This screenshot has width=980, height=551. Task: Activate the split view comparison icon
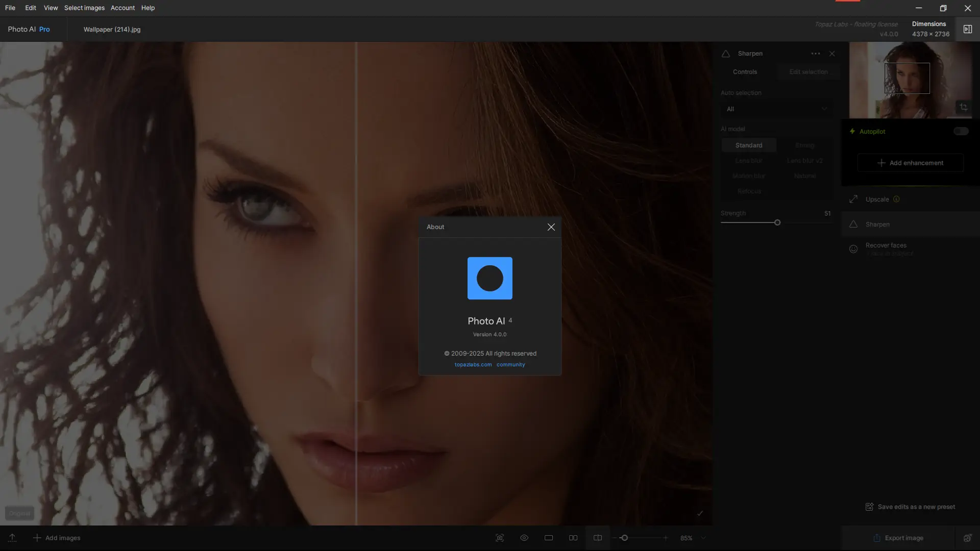pos(598,538)
